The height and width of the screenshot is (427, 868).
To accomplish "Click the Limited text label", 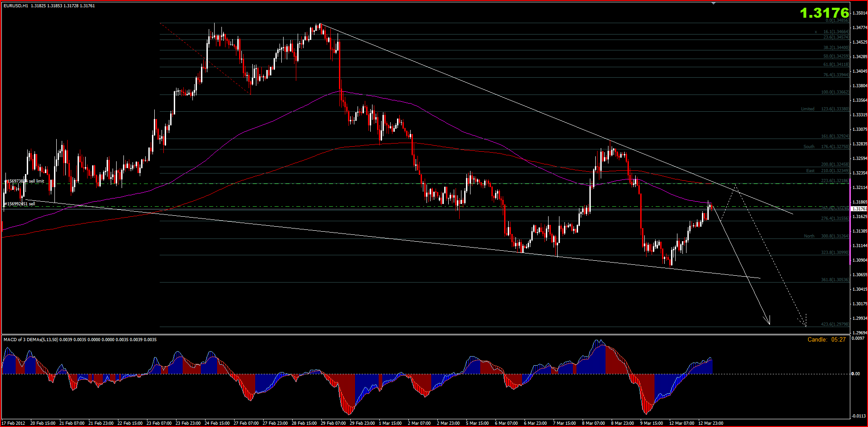I will coord(808,109).
